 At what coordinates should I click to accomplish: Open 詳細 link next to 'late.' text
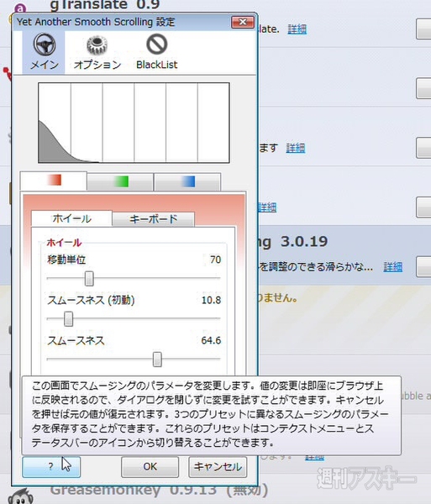pos(297,29)
